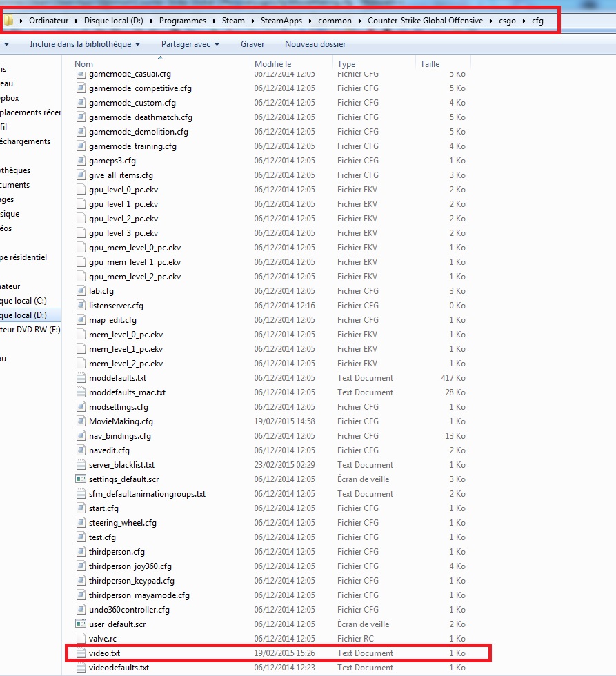
Task: Click the listenserver.cfg file icon
Action: coord(81,305)
